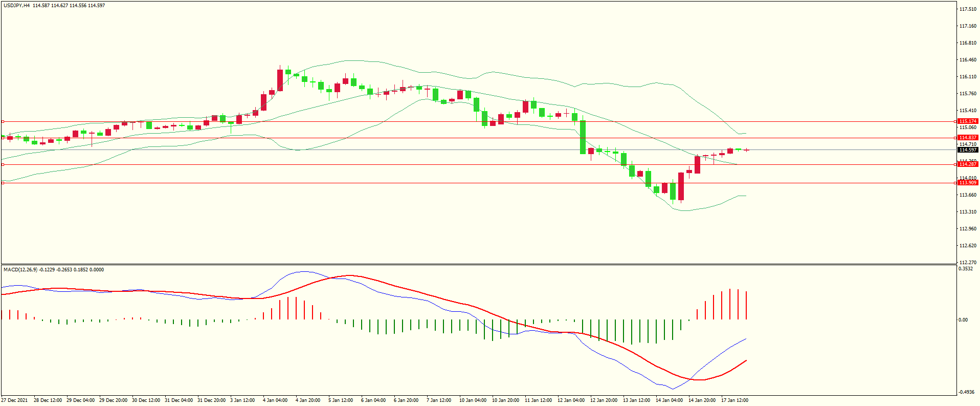Click the USDJPY,H4 chart title text
This screenshot has width=980, height=406.
click(x=16, y=6)
